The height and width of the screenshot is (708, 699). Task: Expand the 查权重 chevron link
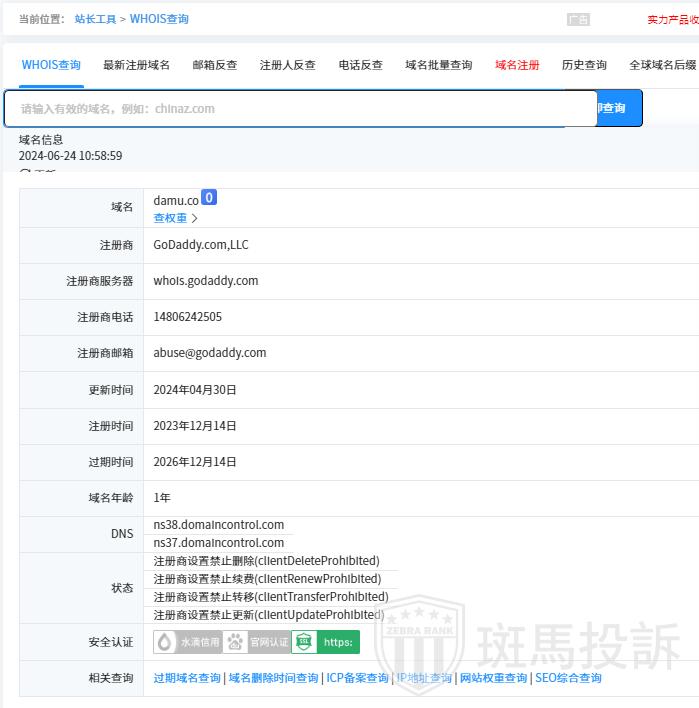point(176,218)
